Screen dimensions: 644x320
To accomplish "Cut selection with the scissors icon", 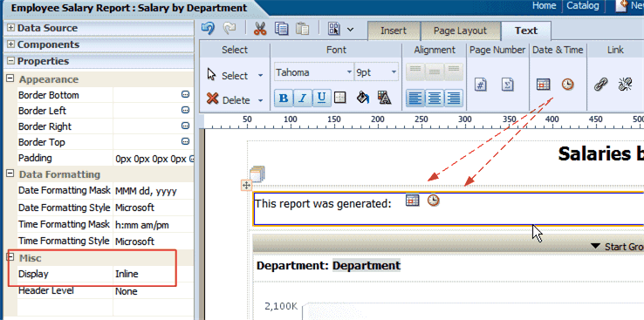I will coord(260,29).
